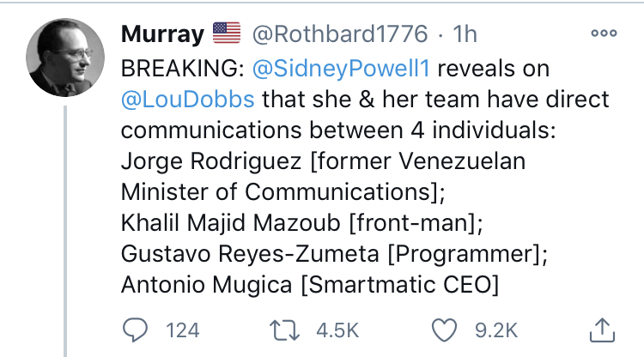Open the Murray display name profile link

162,33
